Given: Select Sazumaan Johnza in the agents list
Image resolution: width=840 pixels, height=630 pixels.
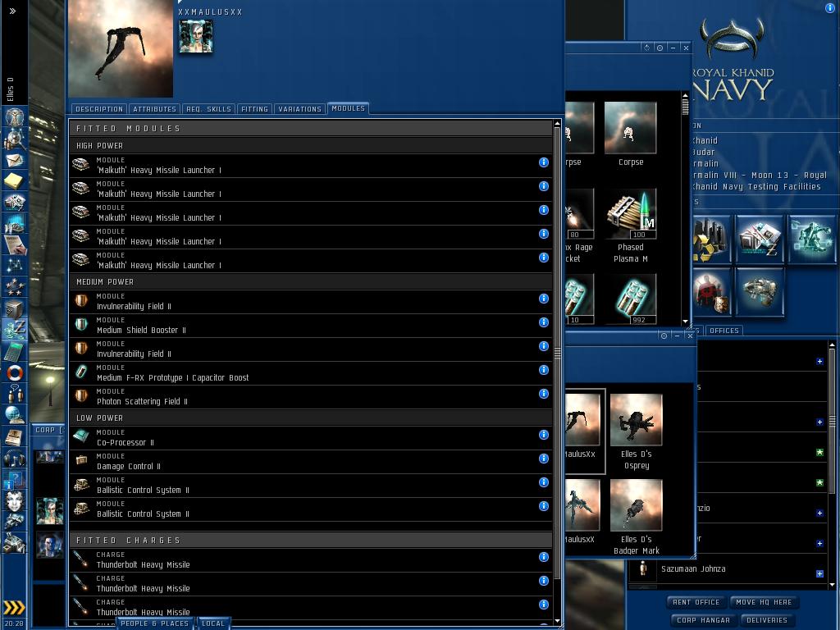Looking at the screenshot, I should point(729,569).
